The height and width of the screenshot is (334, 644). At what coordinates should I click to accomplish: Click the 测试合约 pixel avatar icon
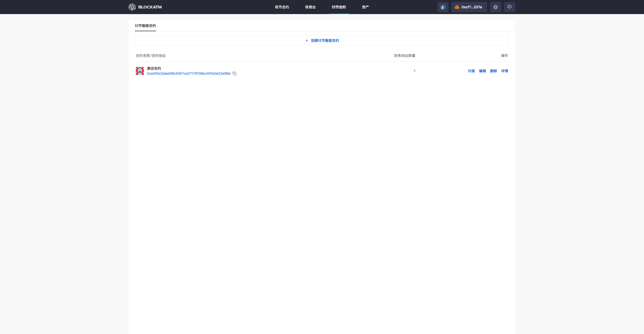[x=140, y=71]
